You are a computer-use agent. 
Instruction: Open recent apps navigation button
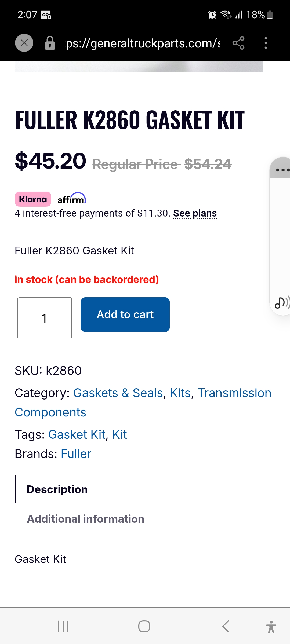63,626
